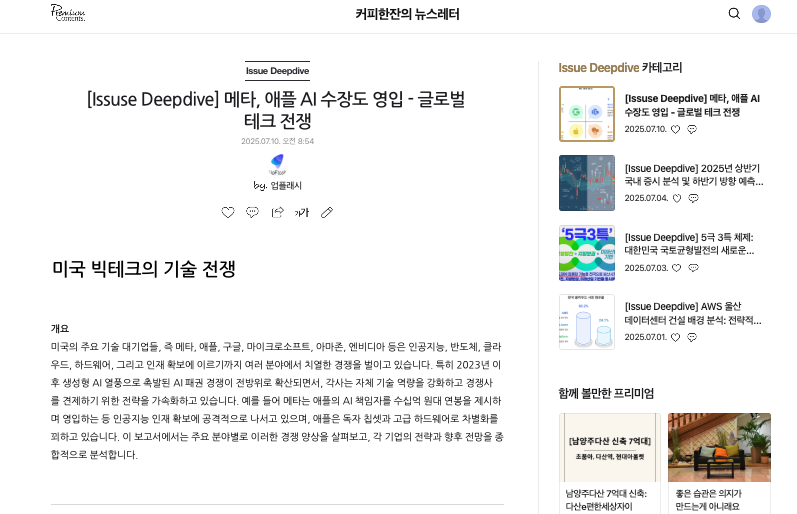
Task: Like the 2025.07.03 sidebar article heart
Action: [x=677, y=268]
